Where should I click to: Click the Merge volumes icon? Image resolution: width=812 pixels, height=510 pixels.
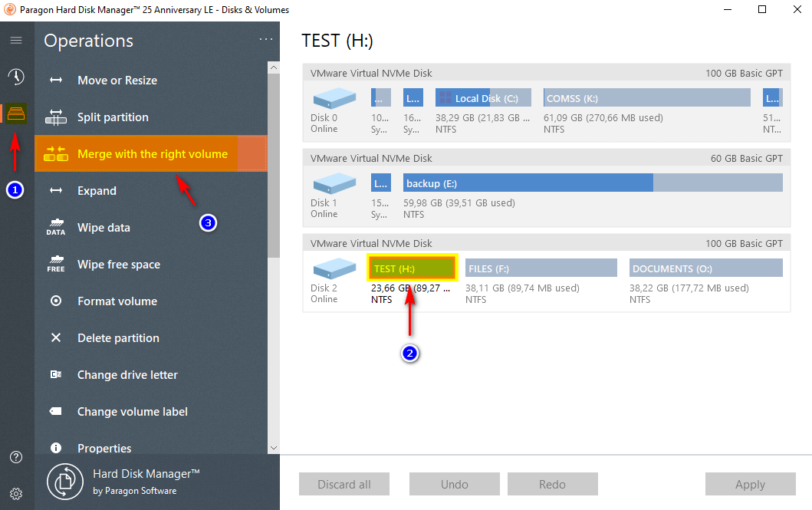tap(56, 154)
